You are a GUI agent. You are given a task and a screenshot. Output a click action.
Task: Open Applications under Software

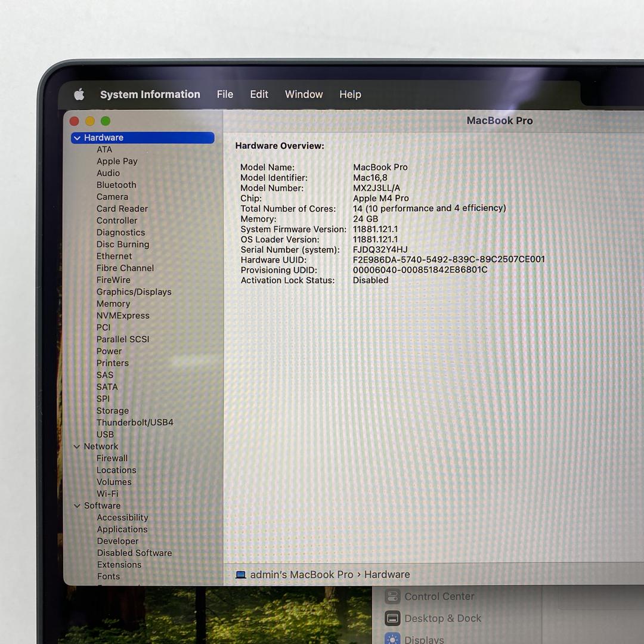pyautogui.click(x=122, y=529)
